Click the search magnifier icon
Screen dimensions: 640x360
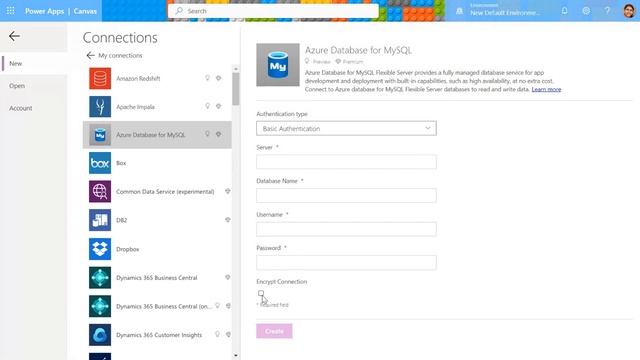[x=179, y=11]
